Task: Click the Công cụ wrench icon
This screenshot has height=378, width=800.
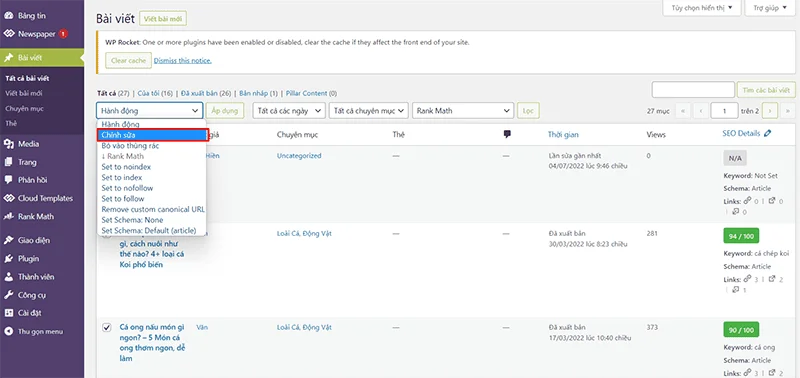Action: 8,295
